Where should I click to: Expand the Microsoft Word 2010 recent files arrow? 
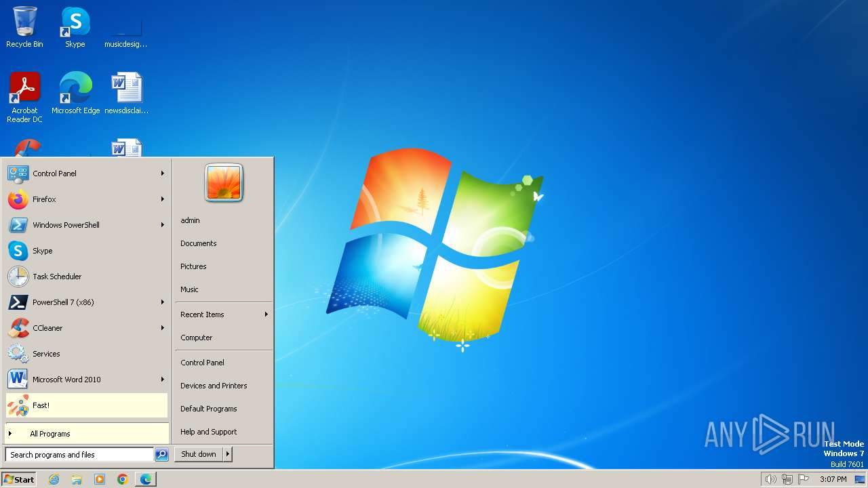point(163,380)
